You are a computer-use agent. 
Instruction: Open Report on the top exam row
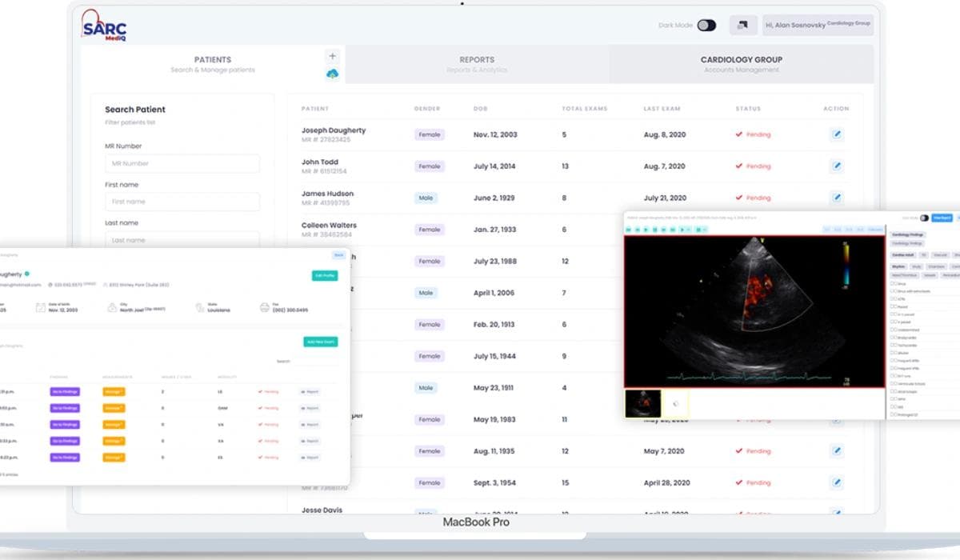(310, 391)
